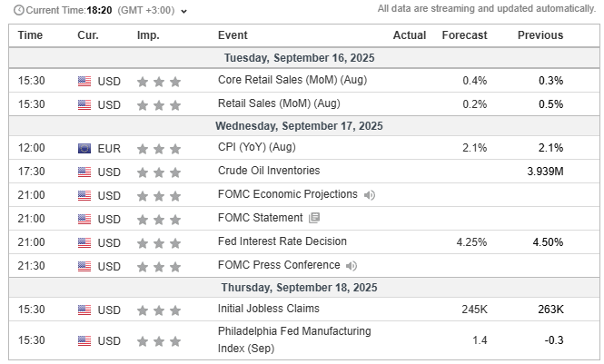604x364 pixels.
Task: Click the US flag in Initial Jobless Claims row
Action: [84, 310]
